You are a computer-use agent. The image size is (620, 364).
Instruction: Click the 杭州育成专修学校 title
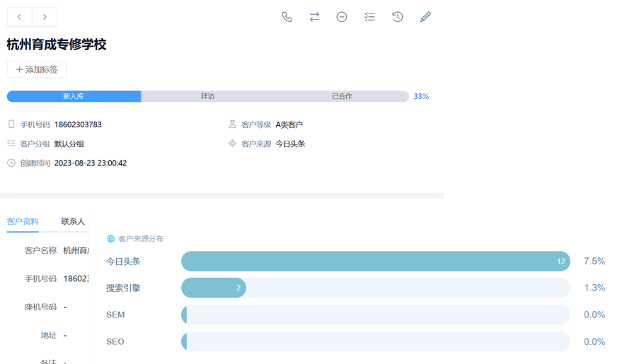coord(57,45)
